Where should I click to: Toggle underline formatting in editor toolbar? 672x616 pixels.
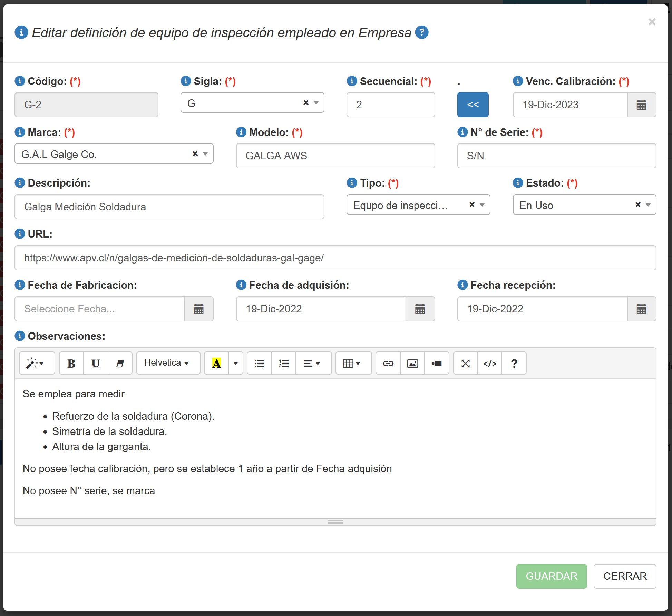click(x=96, y=364)
